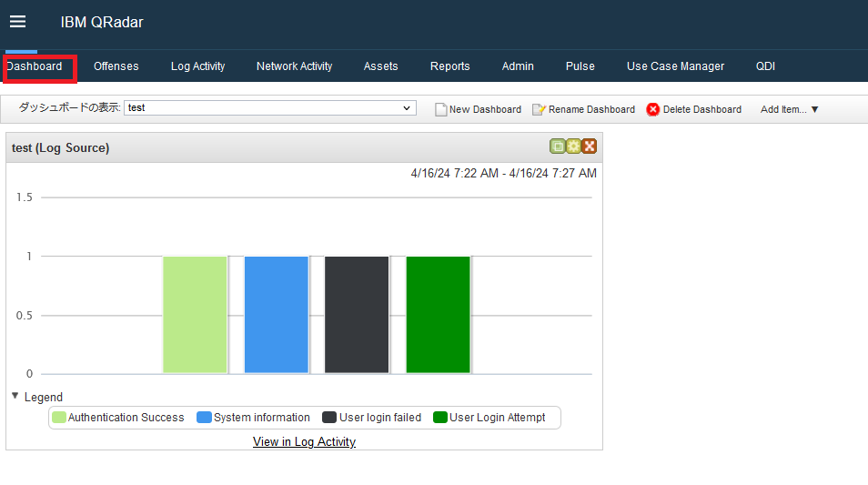868x485 pixels.
Task: Click the blue System information bar
Action: pos(277,315)
